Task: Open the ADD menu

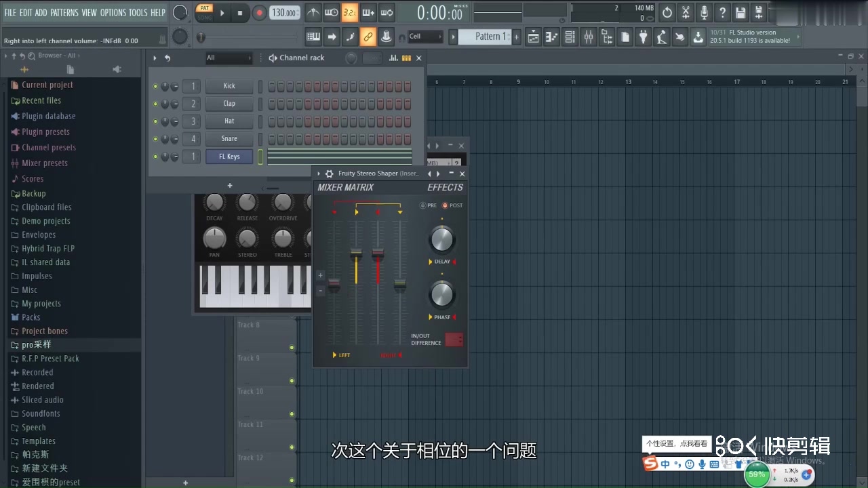Action: pyautogui.click(x=41, y=12)
